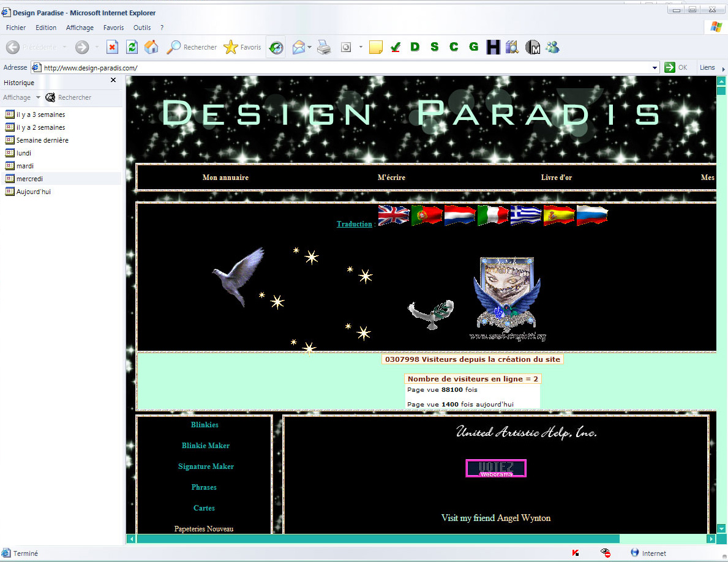Expand 'Aujourd'hui' history folder

point(28,192)
